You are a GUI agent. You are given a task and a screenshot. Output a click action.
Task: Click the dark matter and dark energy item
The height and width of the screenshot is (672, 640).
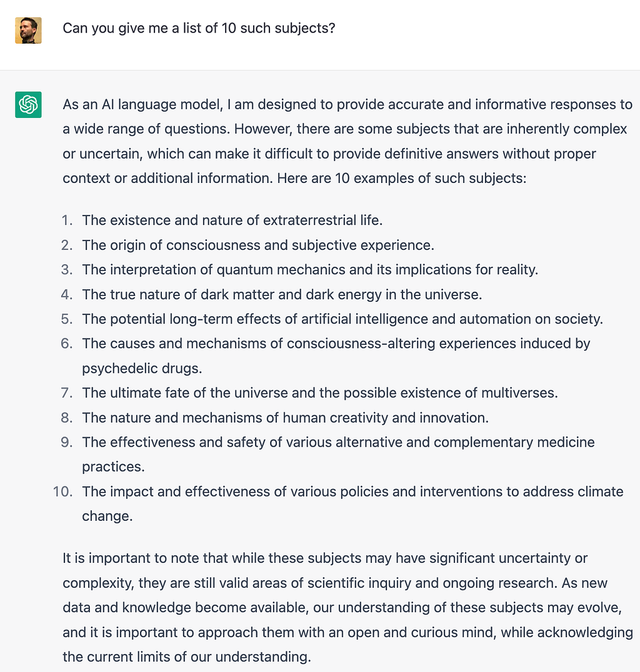pos(282,294)
